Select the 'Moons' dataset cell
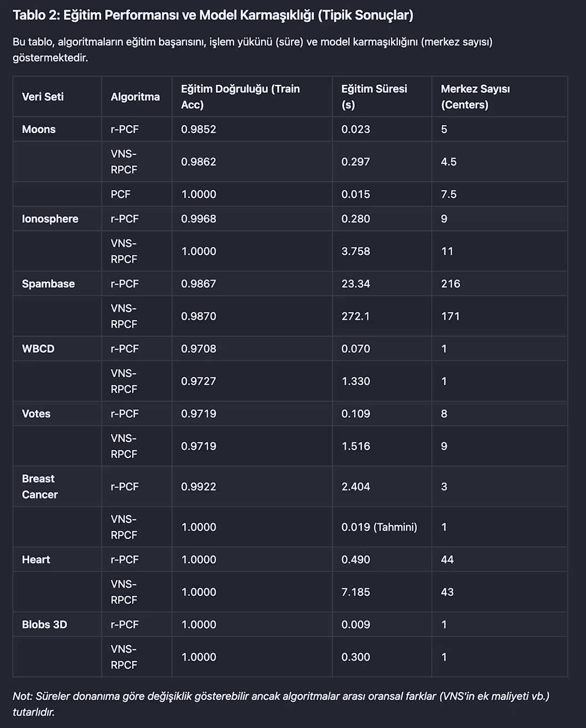 coord(38,129)
